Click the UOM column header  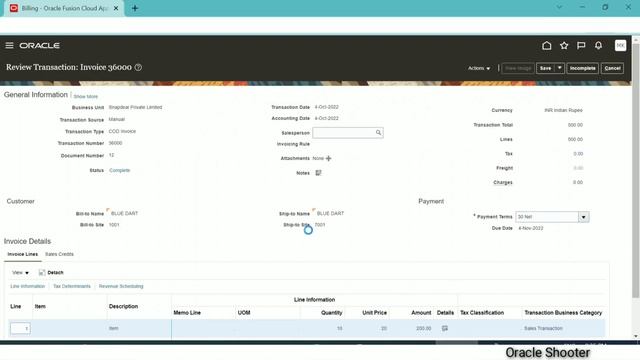(x=244, y=313)
